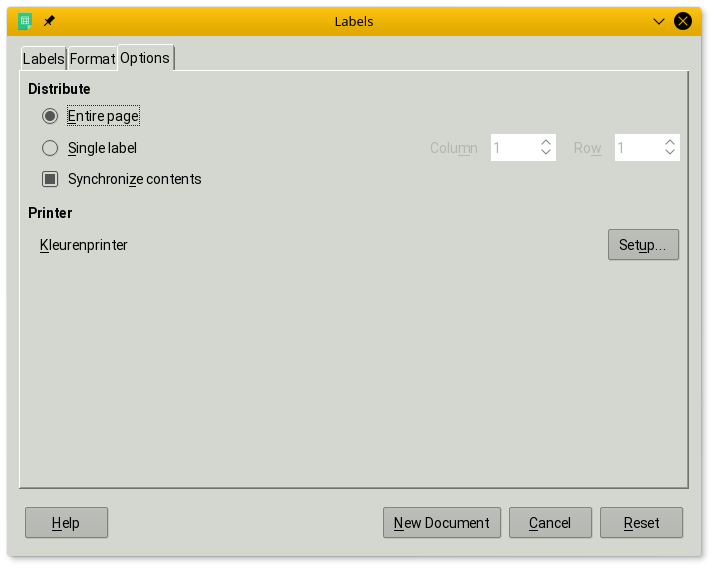Cancel the Labels dialog
Viewport: 714px width, 569px height.
[550, 523]
